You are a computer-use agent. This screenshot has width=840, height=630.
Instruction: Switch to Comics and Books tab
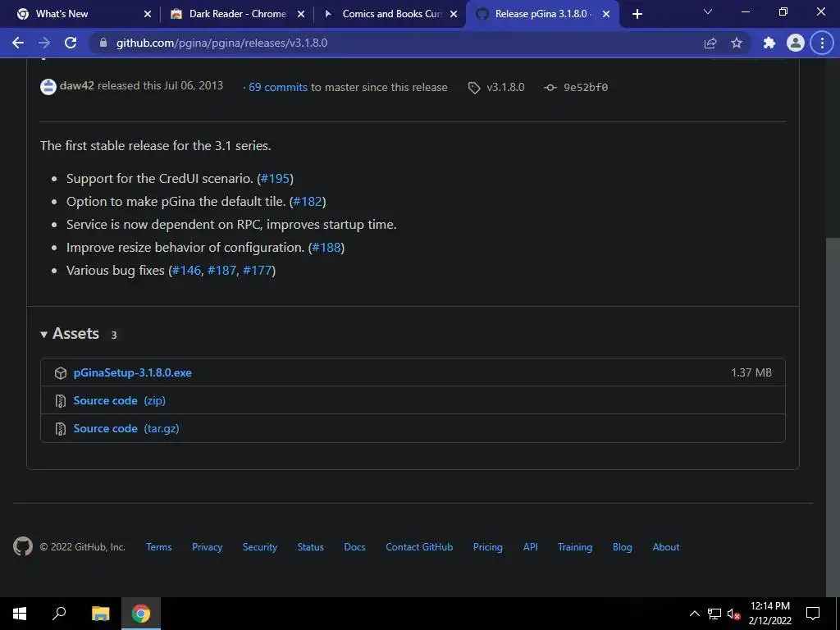pos(390,15)
